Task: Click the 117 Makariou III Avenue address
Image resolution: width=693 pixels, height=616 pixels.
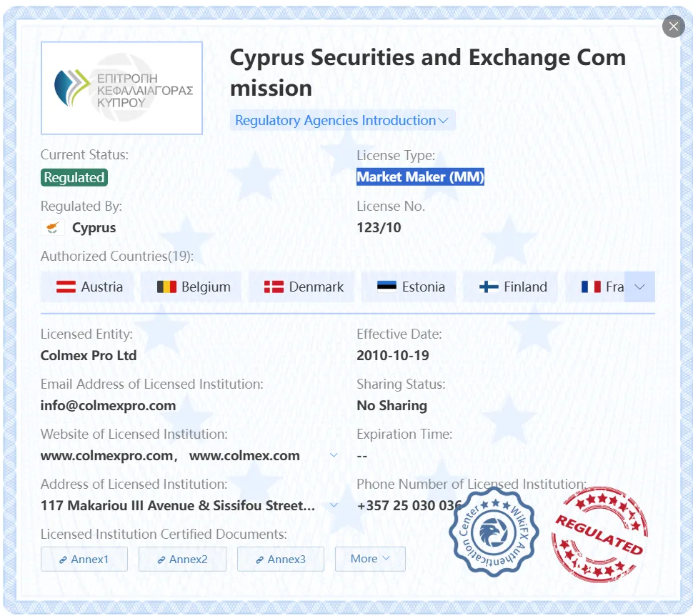Action: click(x=178, y=505)
